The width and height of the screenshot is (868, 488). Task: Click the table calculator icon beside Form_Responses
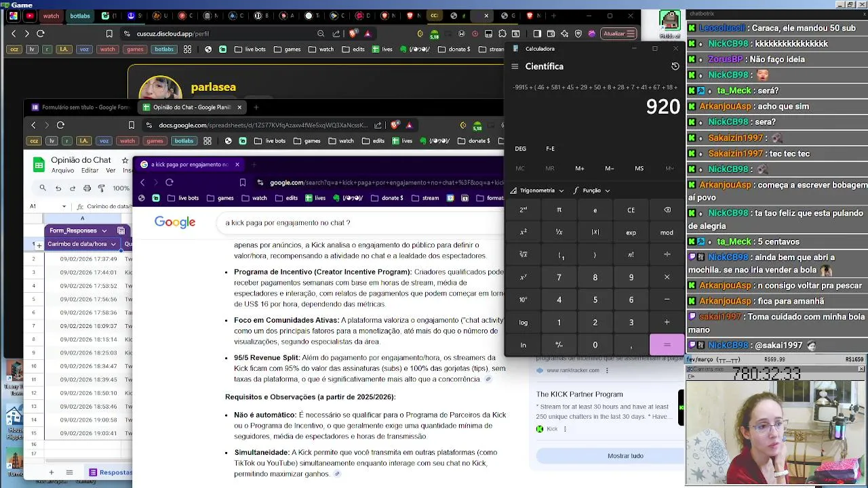coord(121,230)
